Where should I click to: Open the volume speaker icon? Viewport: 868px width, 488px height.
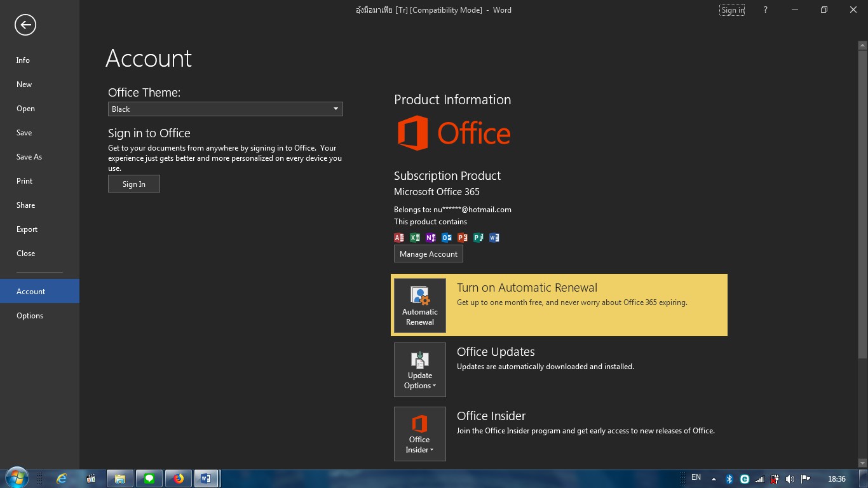click(x=790, y=479)
